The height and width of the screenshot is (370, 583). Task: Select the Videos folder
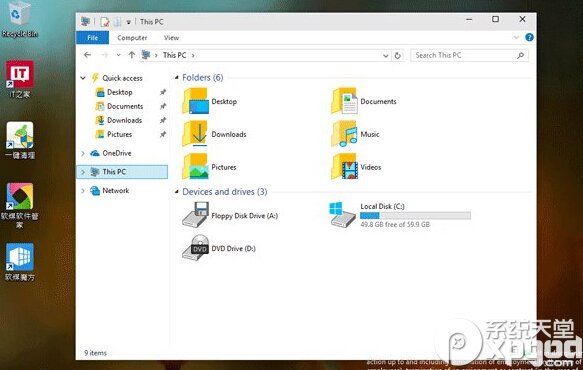point(356,167)
